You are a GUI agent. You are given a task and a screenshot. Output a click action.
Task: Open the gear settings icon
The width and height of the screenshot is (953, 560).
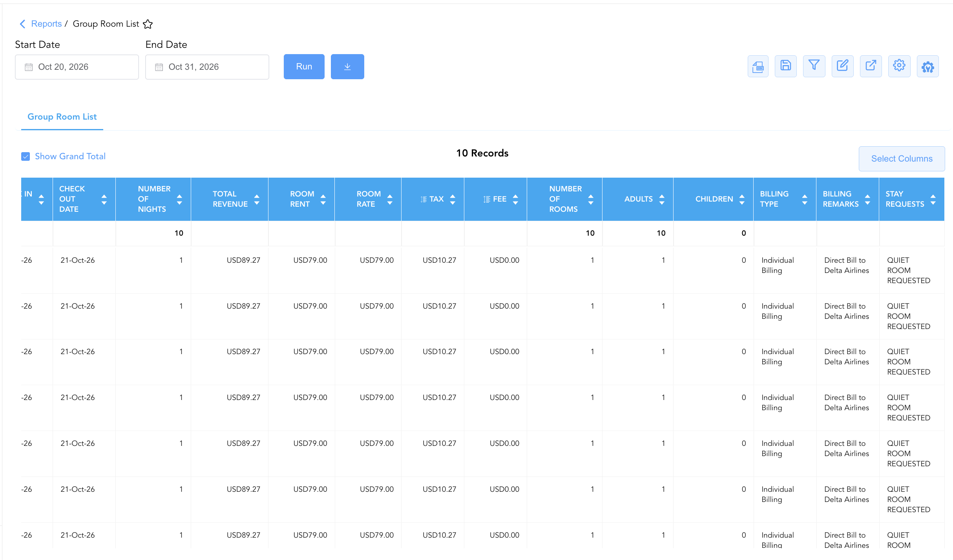pyautogui.click(x=899, y=66)
